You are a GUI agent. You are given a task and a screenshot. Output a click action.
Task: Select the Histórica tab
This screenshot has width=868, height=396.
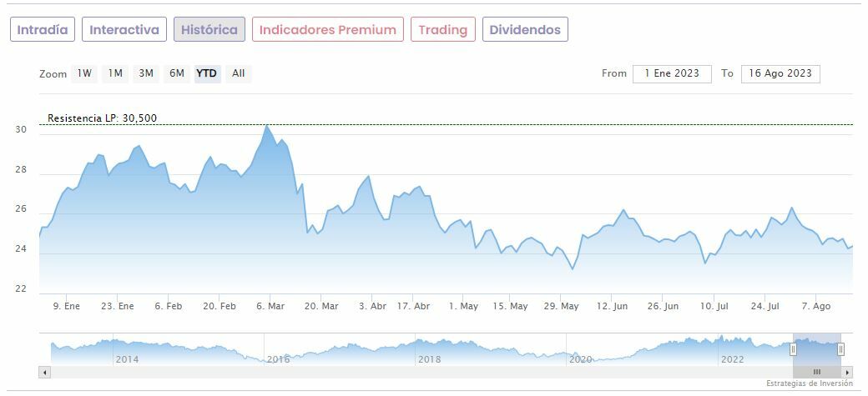pos(209,30)
